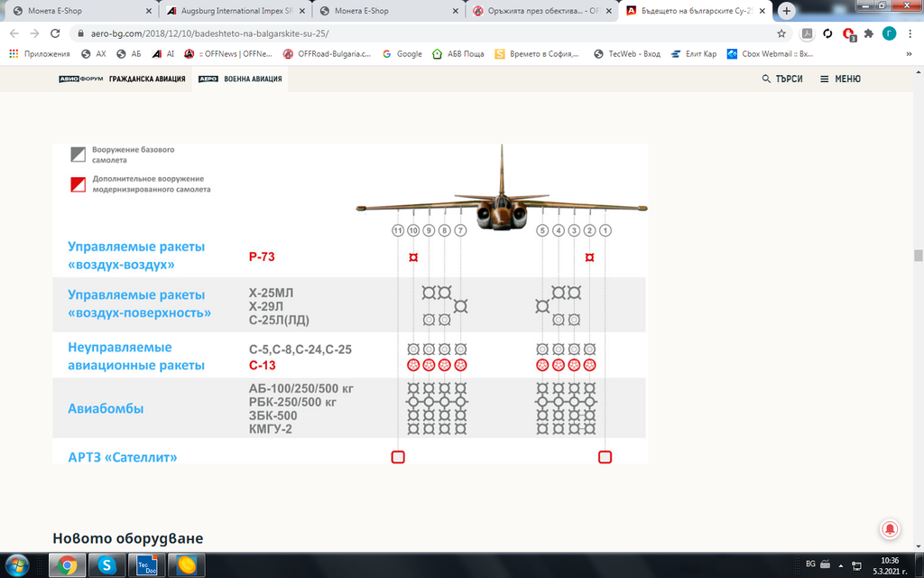Screen dimensions: 924x578
Task: Close the active Су-25 article tab
Action: click(x=762, y=11)
